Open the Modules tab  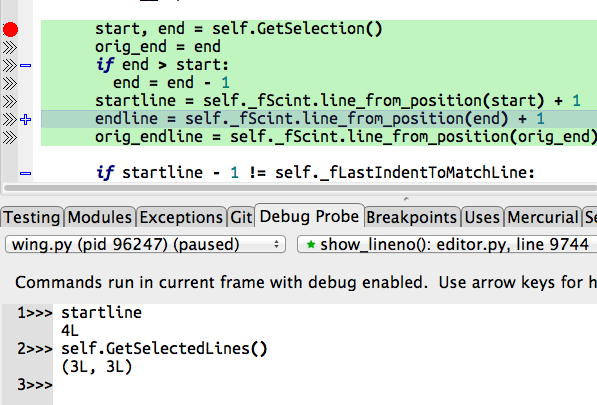pos(100,217)
